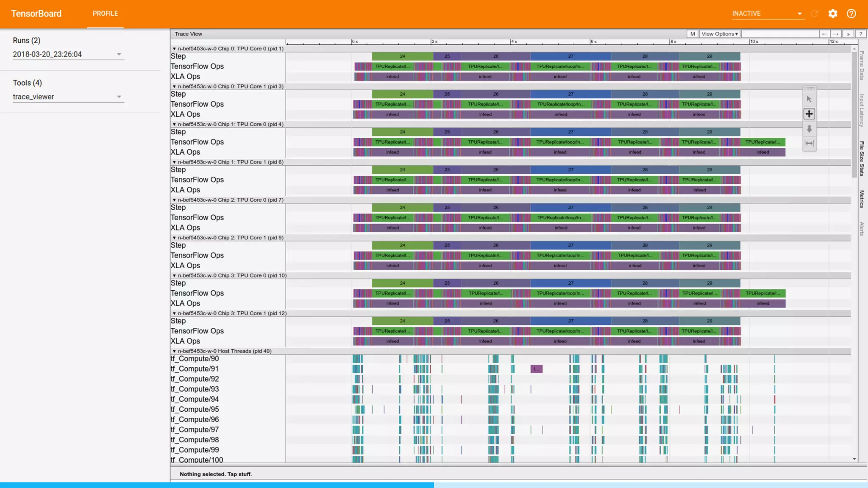This screenshot has width=868, height=488.
Task: Open the File Size Stats side tab
Action: tap(862, 158)
